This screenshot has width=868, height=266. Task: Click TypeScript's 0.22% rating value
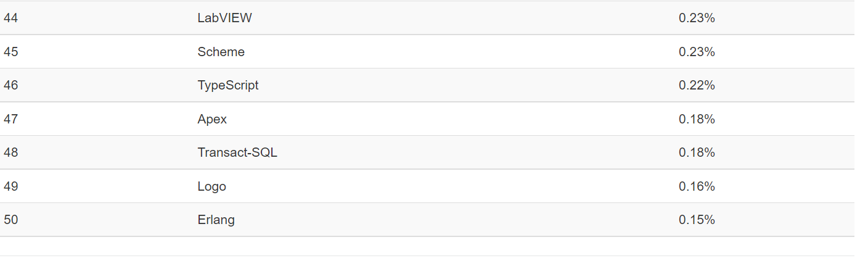point(697,85)
